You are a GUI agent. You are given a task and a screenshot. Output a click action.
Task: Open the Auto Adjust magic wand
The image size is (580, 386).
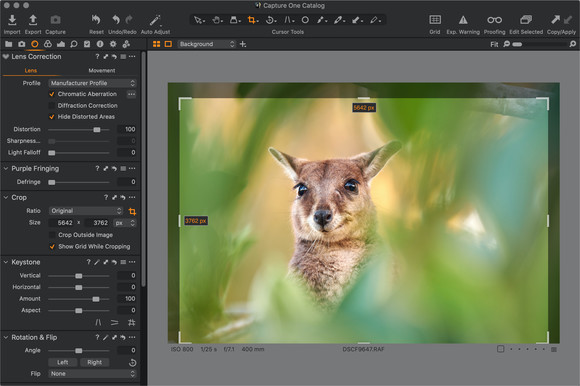(155, 20)
